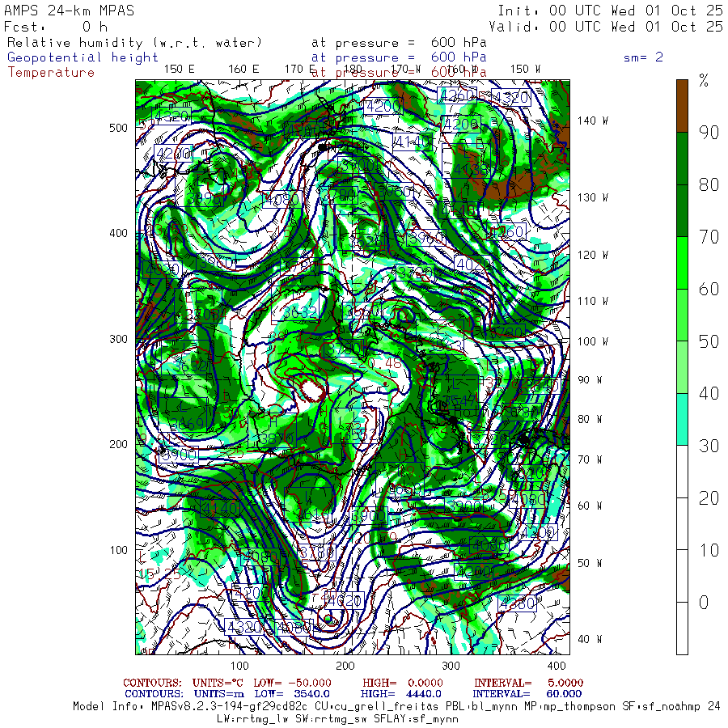Click the white 0–10% colorbar segment
728x728 pixels.
(683, 628)
